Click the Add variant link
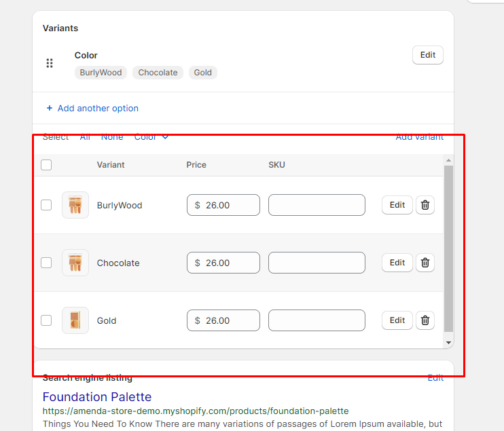The height and width of the screenshot is (431, 504). click(x=419, y=137)
